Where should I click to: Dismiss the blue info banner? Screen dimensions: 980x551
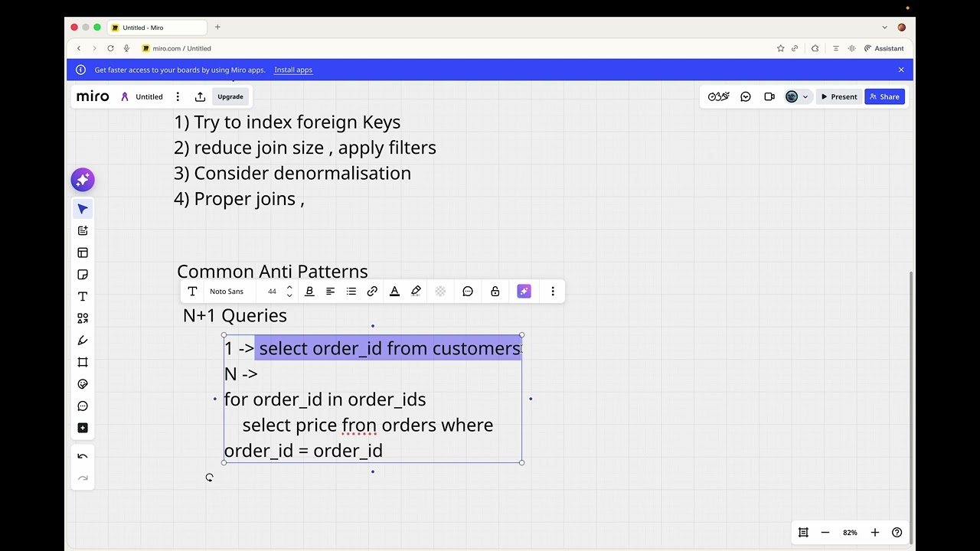pyautogui.click(x=901, y=70)
